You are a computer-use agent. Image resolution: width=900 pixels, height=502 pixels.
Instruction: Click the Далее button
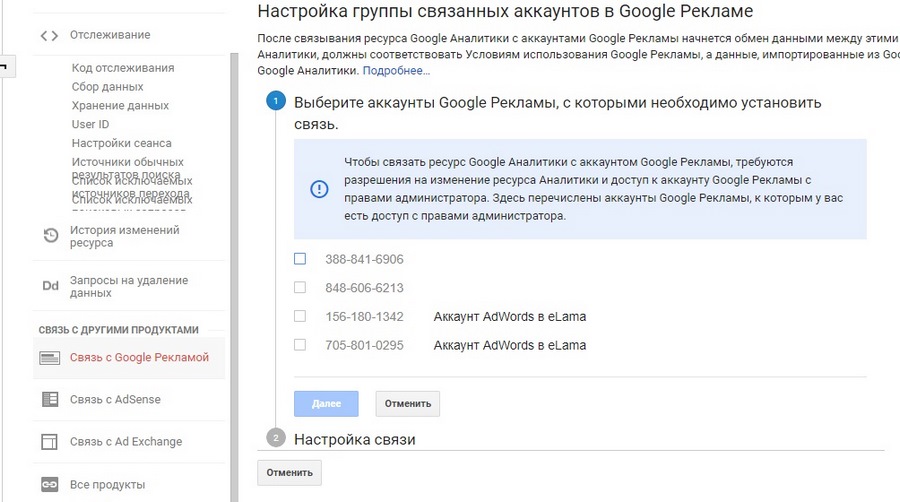[326, 404]
